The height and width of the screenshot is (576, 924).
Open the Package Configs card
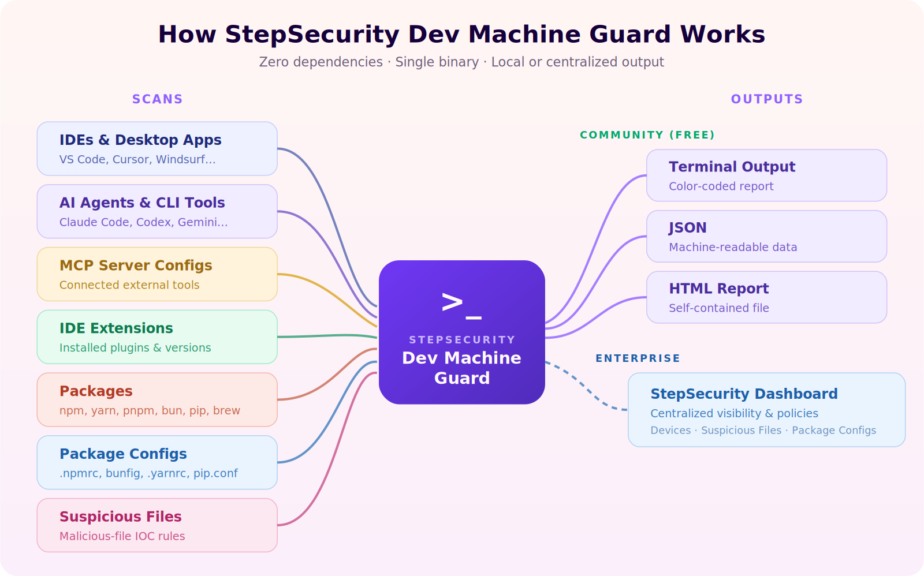pos(157,462)
